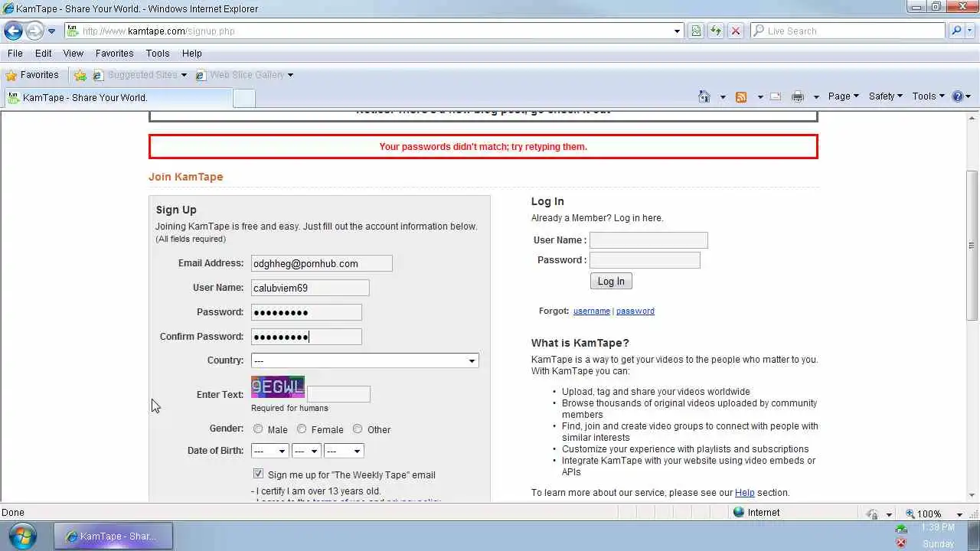Select the KamTape - Share Your World tab

tap(118, 98)
